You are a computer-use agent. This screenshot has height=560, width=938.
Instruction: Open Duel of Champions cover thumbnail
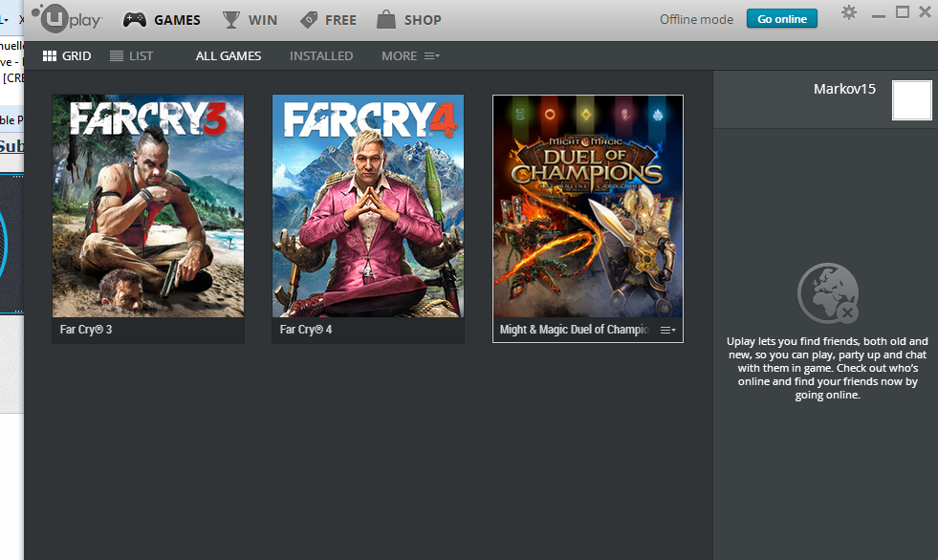[x=588, y=206]
